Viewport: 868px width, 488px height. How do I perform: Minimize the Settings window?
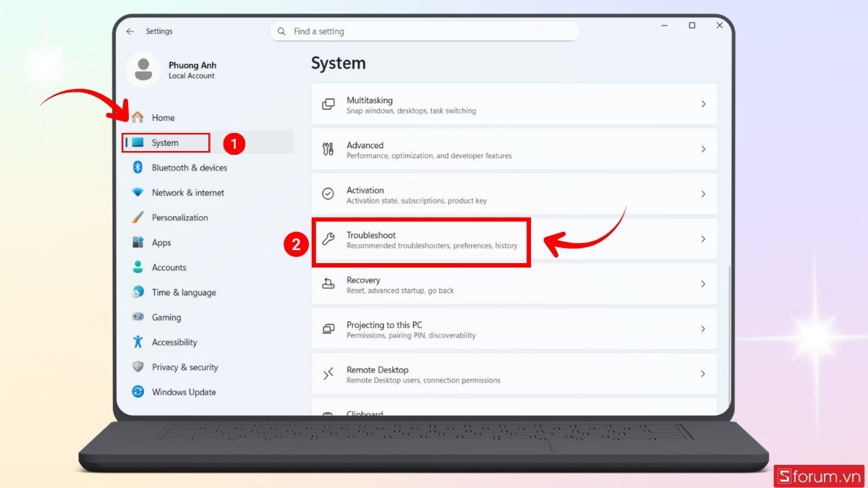point(664,25)
